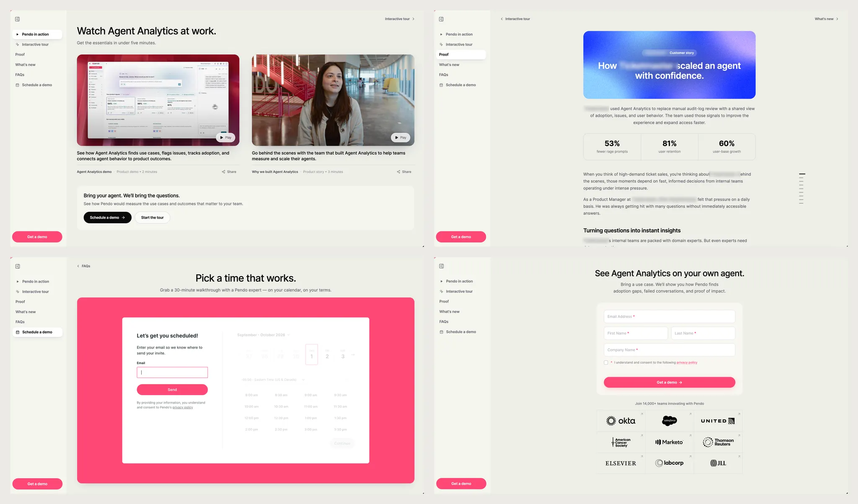858x504 pixels.
Task: Select Pendo in action in the Pick a time sidebar
Action: pos(37,281)
